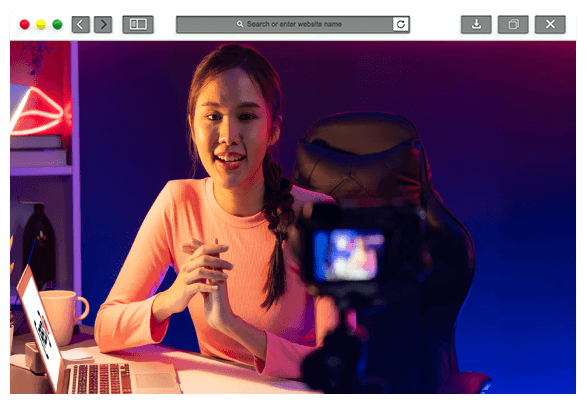Click the green fullscreen dot
The height and width of the screenshot is (401, 587).
tap(57, 25)
